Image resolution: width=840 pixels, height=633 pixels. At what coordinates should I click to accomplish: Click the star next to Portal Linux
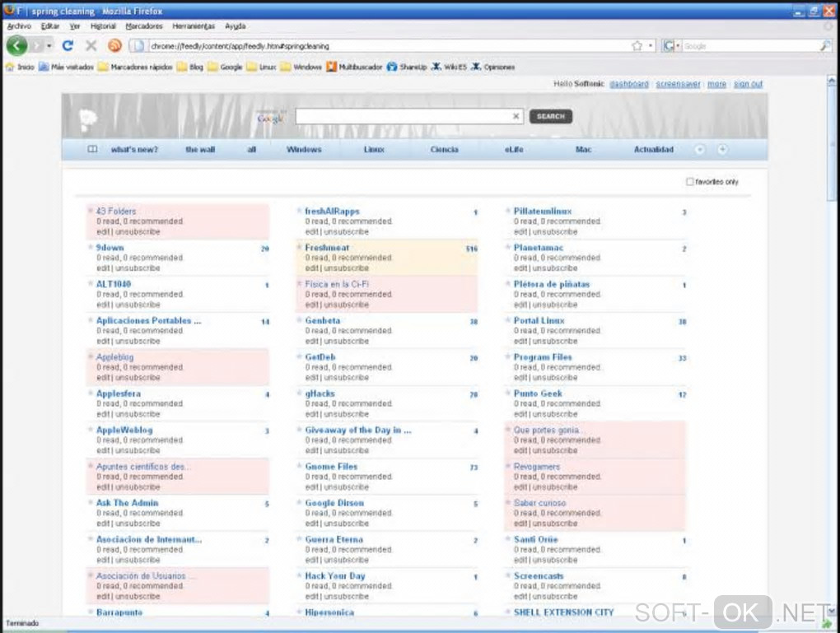click(508, 320)
